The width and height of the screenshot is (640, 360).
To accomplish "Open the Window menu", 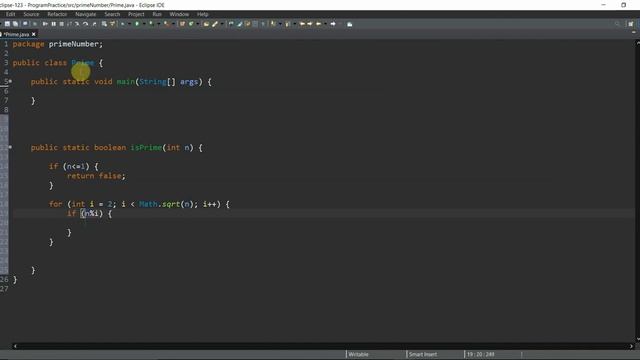I will click(179, 14).
